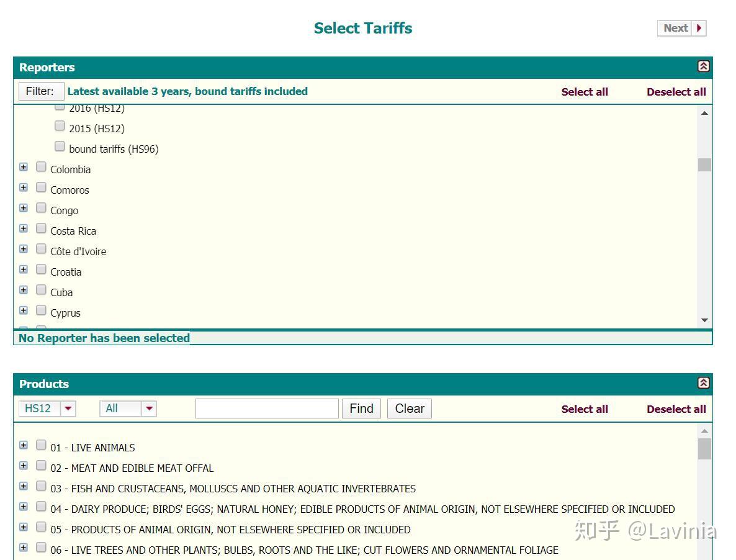
Task: Collapse the Products panel
Action: pyautogui.click(x=703, y=383)
